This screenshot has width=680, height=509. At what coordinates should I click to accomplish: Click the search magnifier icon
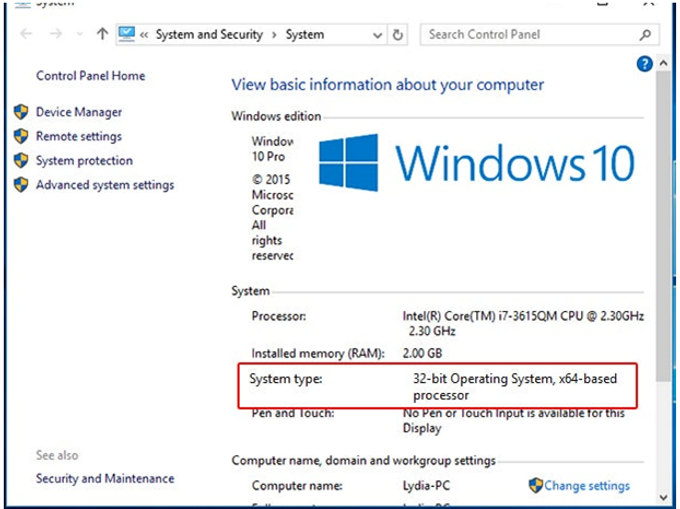click(x=645, y=34)
